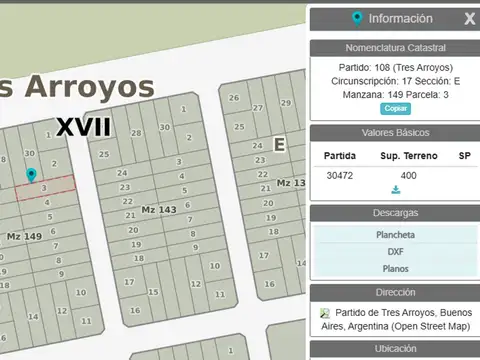Select parcel 25 in Mz 143
This screenshot has height=360, width=480.
coord(104,155)
